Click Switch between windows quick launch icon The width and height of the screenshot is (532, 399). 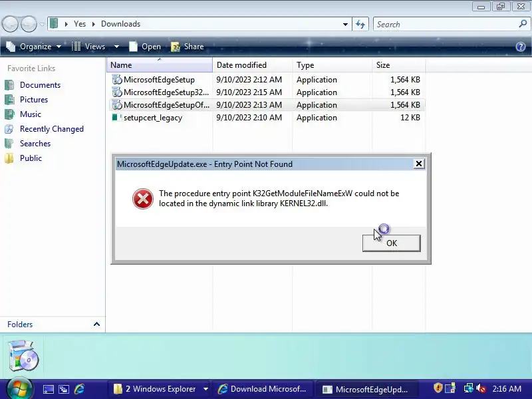click(x=64, y=389)
